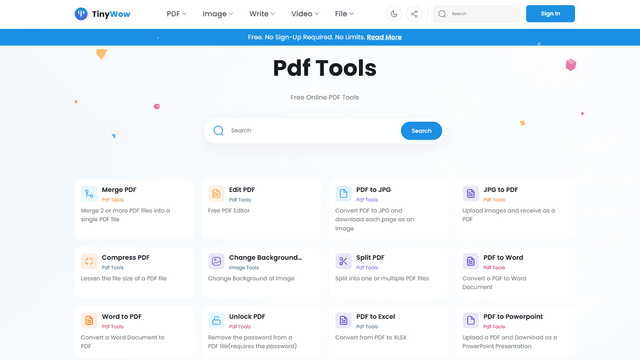Click 'Split into one or multiple PDF files'
The height and width of the screenshot is (360, 640).
[382, 278]
